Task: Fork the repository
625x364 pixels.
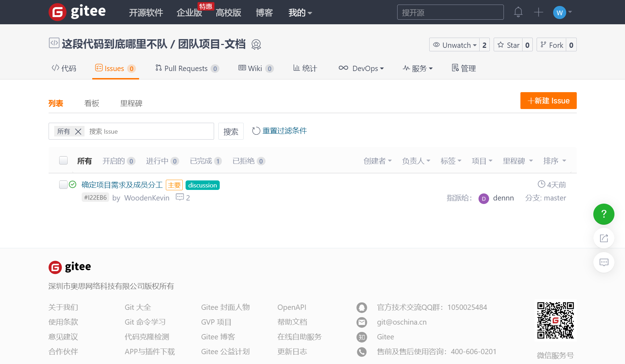Action: point(552,45)
